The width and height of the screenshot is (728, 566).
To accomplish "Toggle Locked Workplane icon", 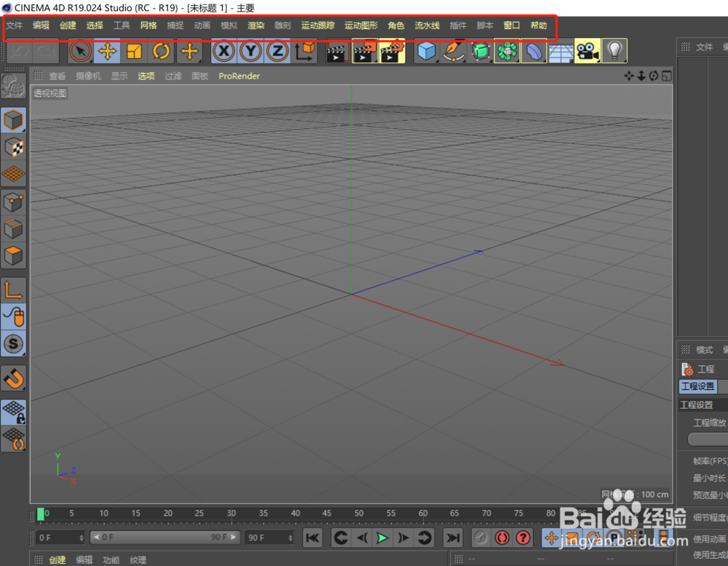I will 13,412.
